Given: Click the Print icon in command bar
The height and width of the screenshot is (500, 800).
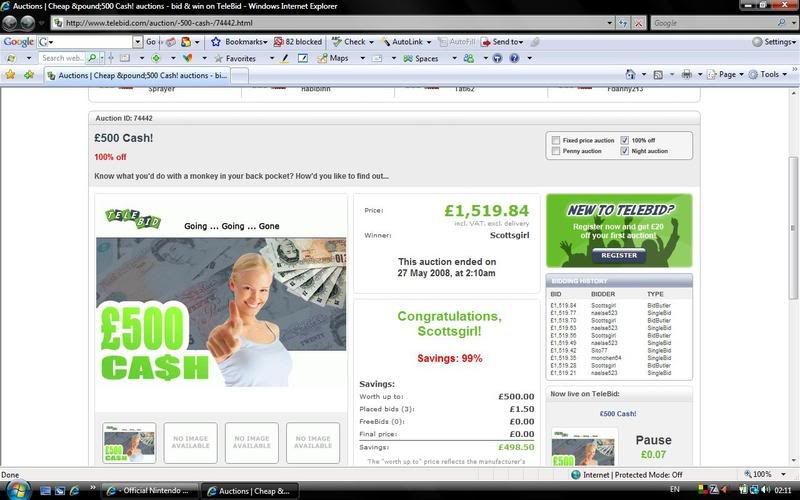Looking at the screenshot, I should pyautogui.click(x=687, y=74).
